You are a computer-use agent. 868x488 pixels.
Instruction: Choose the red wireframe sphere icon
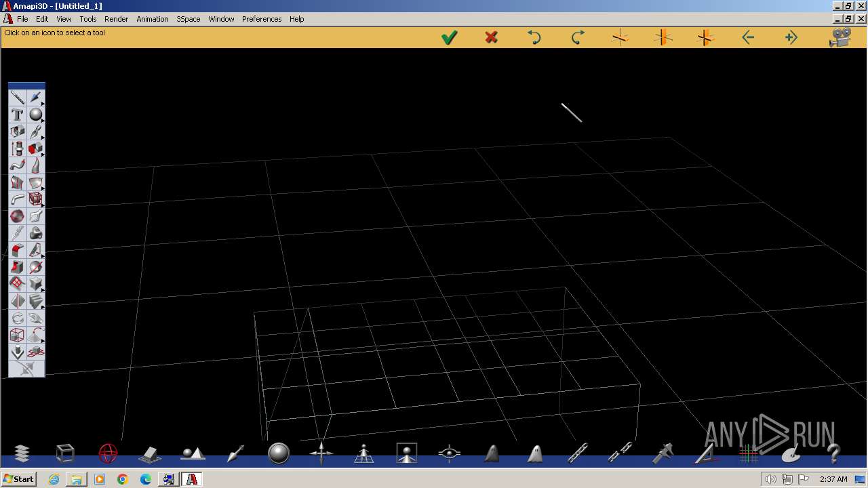108,453
